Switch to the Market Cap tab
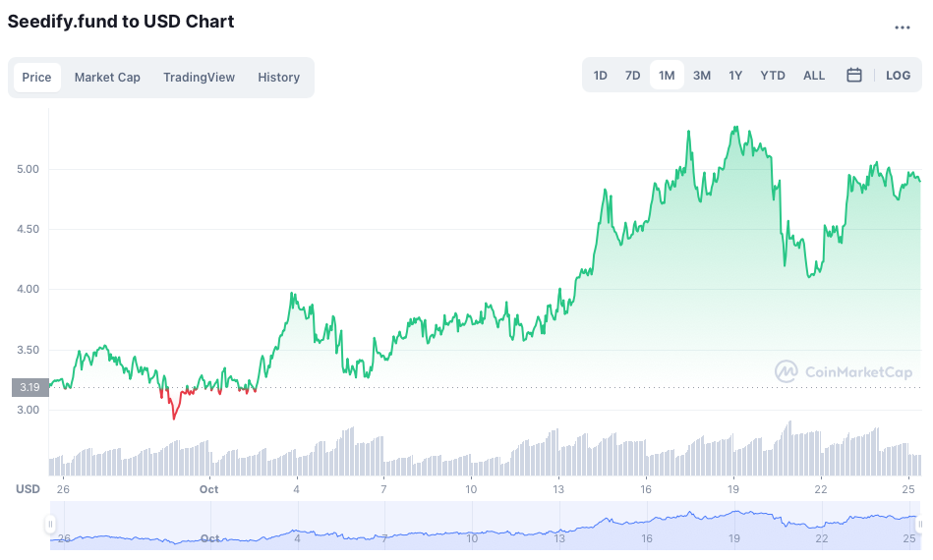 [107, 78]
